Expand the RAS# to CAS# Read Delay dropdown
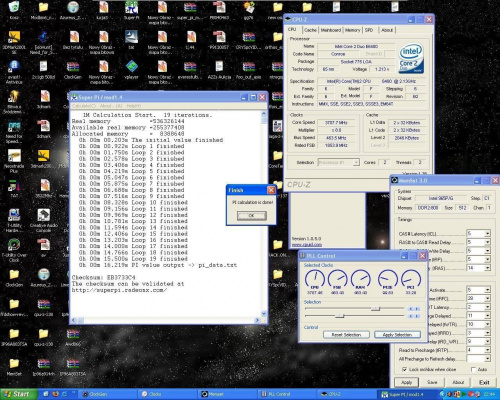 [488, 242]
